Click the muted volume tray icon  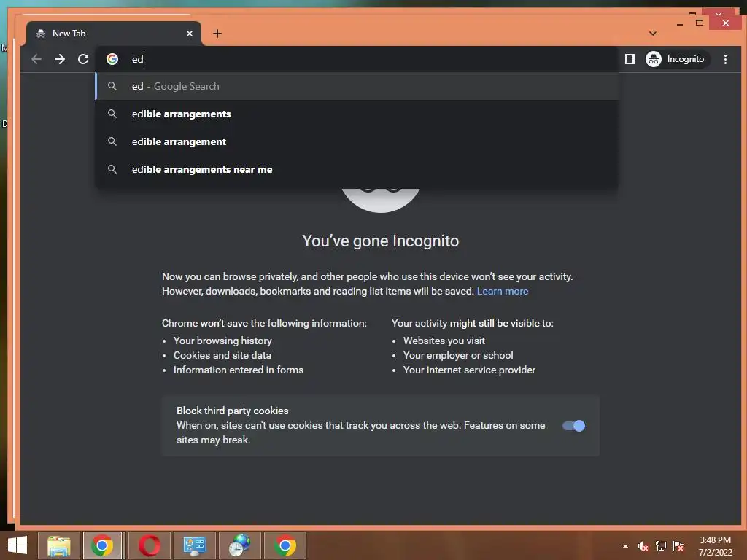coord(643,546)
